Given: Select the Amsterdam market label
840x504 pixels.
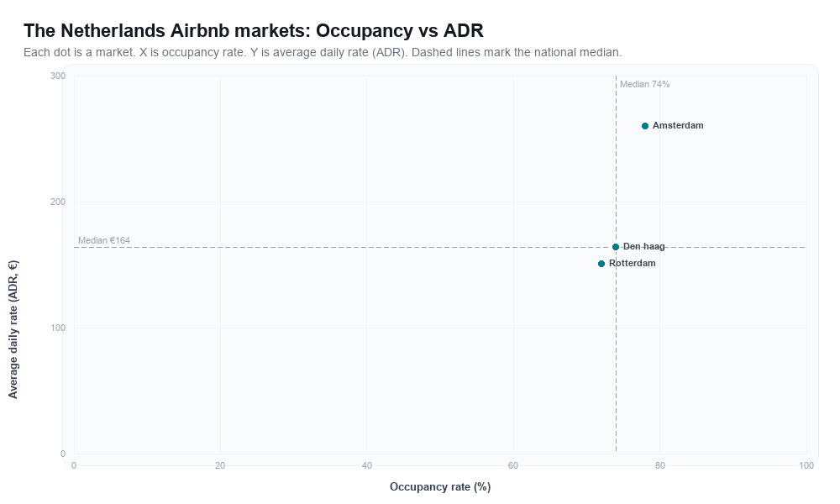Looking at the screenshot, I should (678, 125).
